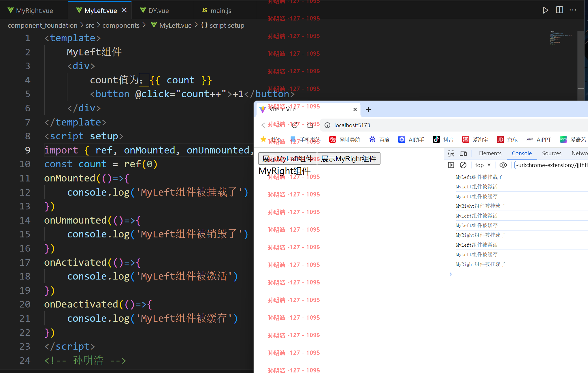This screenshot has height=373, width=588.
Task: Split the editor with split icon
Action: (559, 10)
